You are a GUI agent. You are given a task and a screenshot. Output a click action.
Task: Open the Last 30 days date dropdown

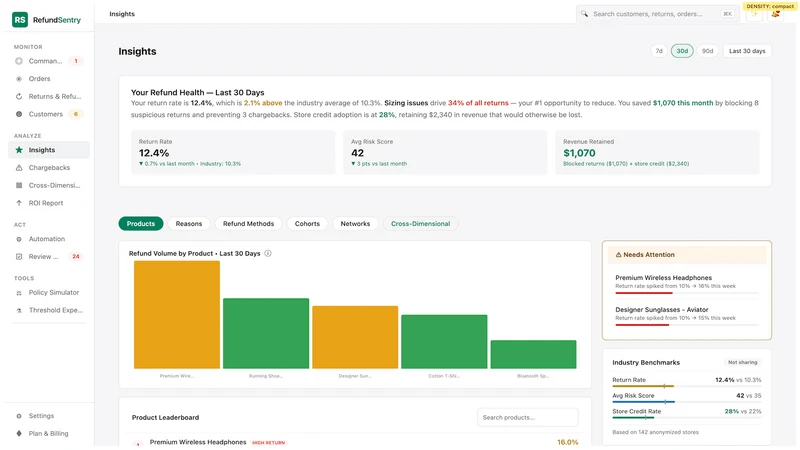pyautogui.click(x=747, y=51)
